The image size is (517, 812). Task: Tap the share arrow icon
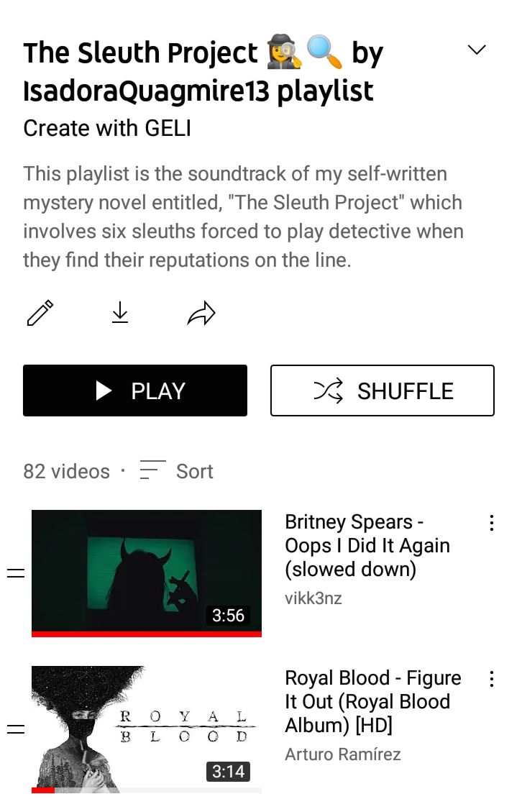pyautogui.click(x=201, y=313)
